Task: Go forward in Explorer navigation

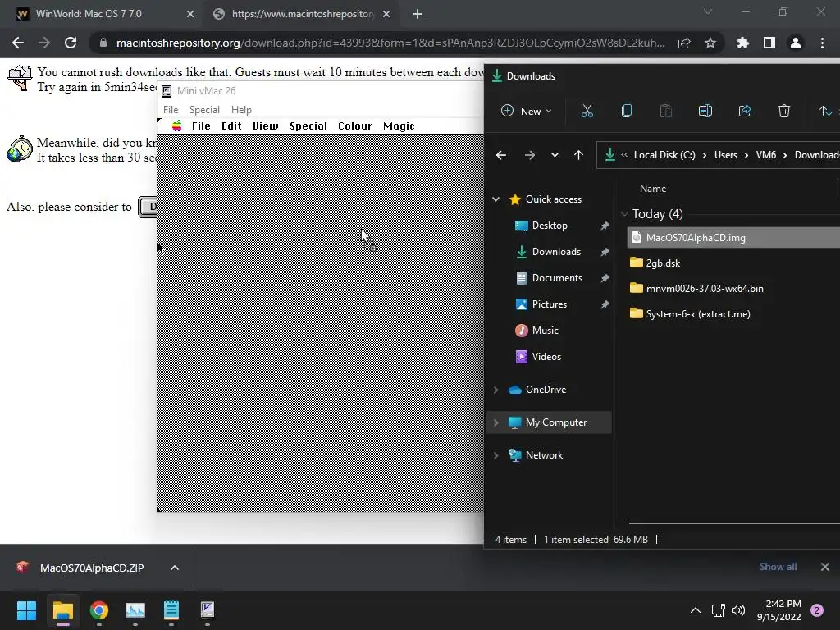Action: [529, 155]
